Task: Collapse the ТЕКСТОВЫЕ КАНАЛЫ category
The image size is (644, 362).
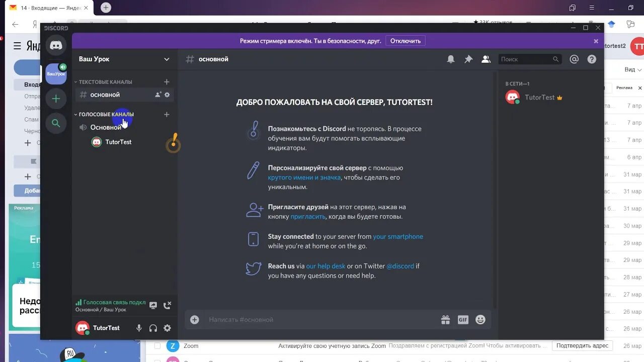Action: tap(104, 82)
